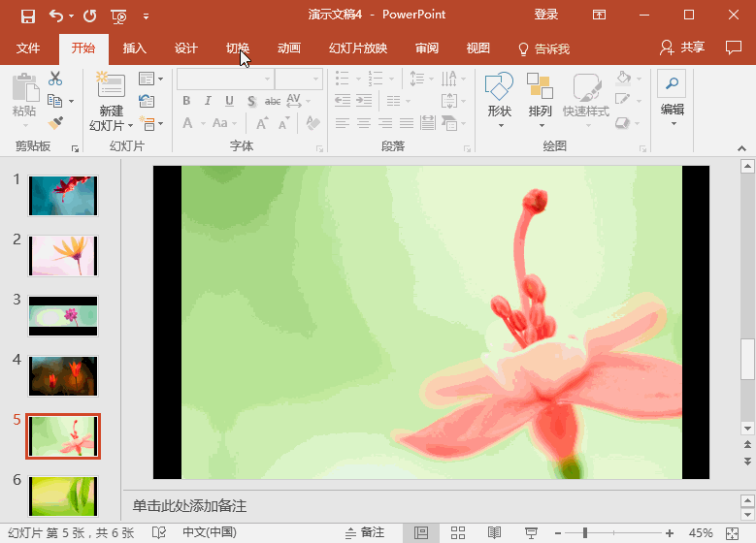Start slideshow from beginning in quick access toolbar
756x543 pixels.
click(118, 16)
